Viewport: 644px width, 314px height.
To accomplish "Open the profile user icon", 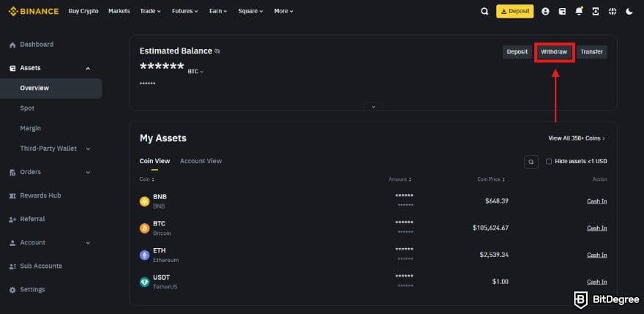I will point(545,12).
